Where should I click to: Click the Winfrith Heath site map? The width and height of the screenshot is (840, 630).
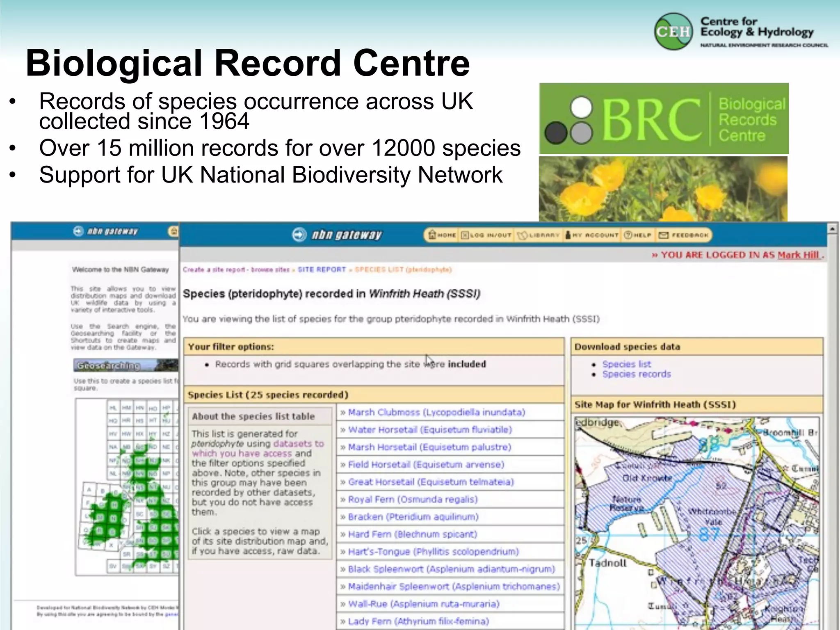696,523
